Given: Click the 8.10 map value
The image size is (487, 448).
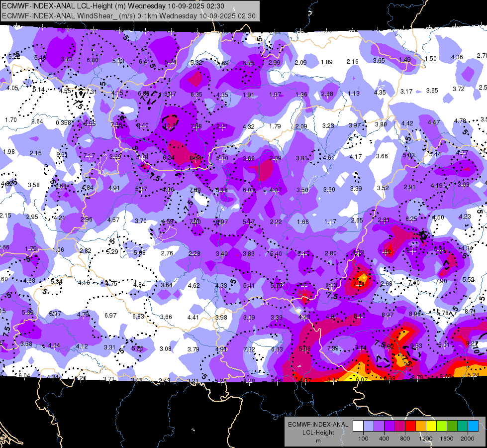Looking at the screenshot, I should pyautogui.click(x=360, y=316).
